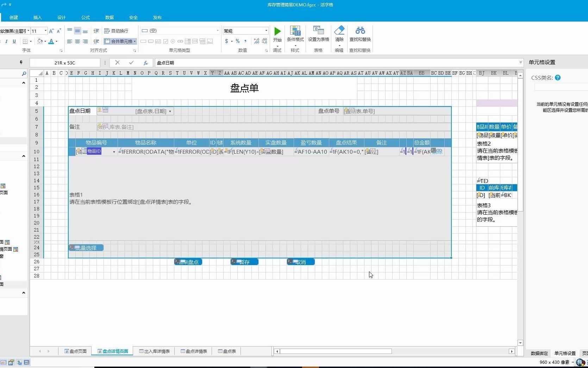
Task: Click the pin icon on left panel
Action: 21,62
